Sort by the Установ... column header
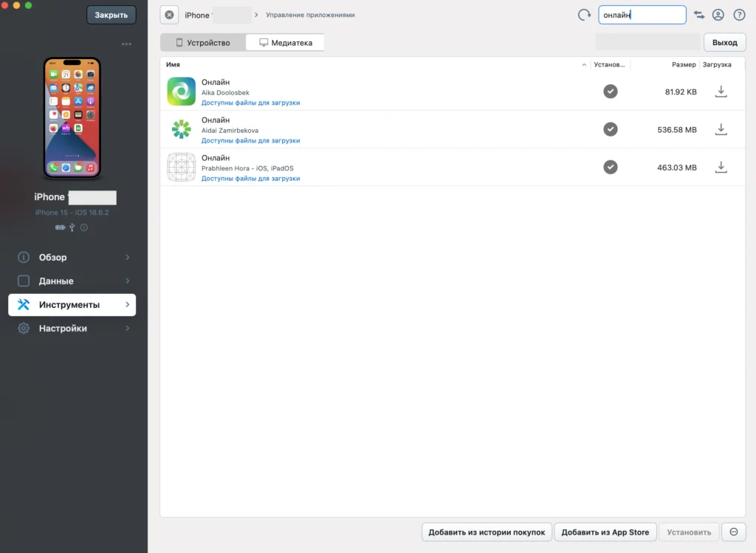 pos(609,65)
